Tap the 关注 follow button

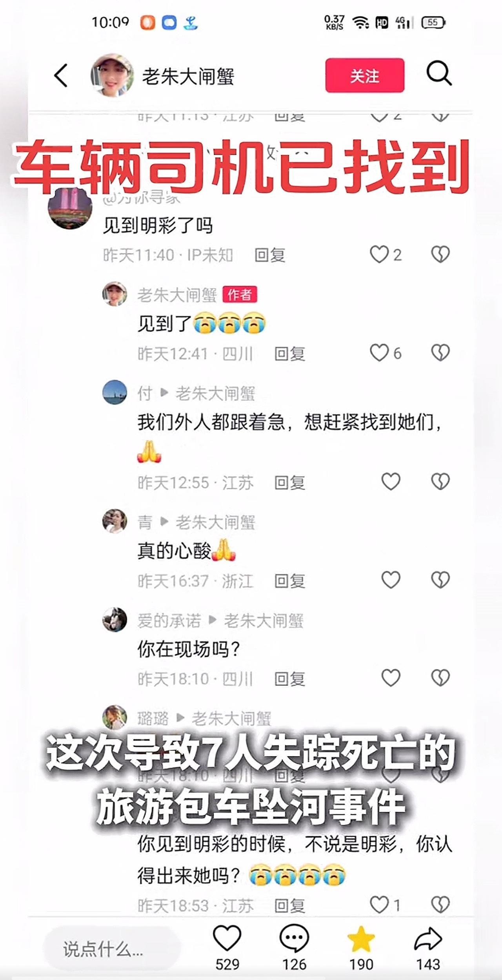(x=365, y=75)
